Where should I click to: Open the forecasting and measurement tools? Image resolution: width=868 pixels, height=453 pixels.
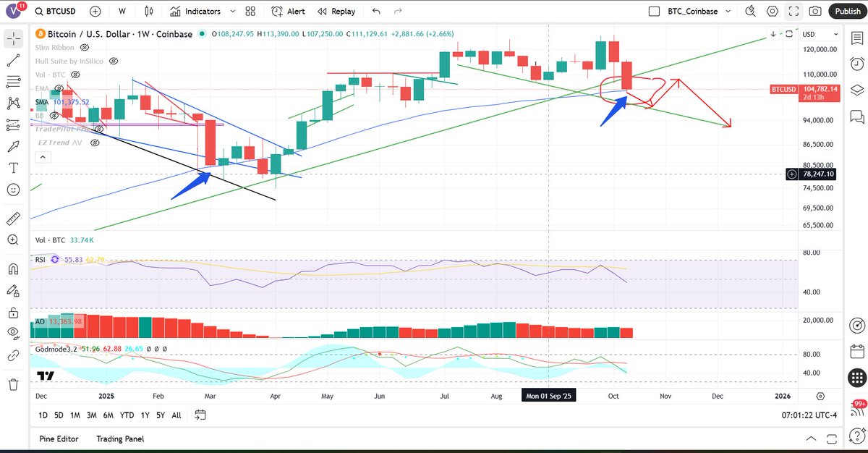point(13,124)
